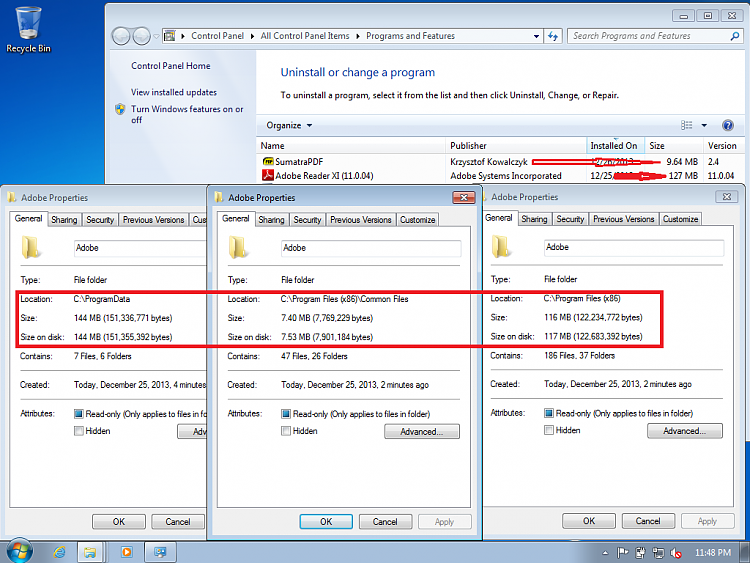Viewport: 750px width, 563px height.
Task: Open Control Panel Home link
Action: [171, 66]
